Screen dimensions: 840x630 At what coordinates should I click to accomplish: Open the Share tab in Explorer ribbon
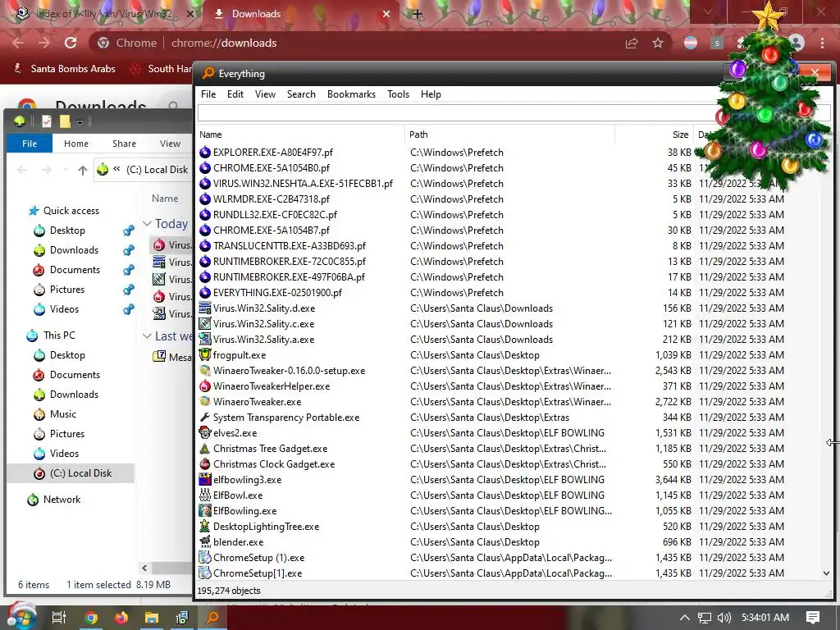(x=125, y=144)
